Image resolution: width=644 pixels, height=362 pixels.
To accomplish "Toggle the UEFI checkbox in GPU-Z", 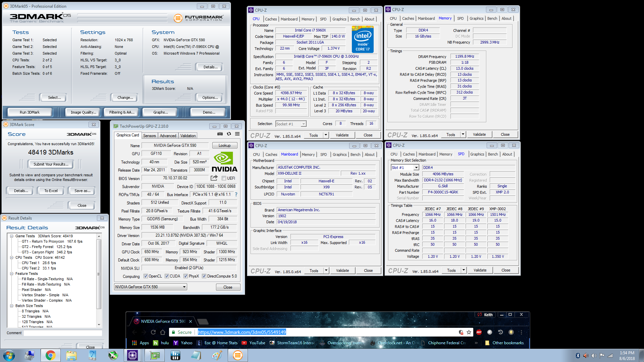I will click(224, 178).
